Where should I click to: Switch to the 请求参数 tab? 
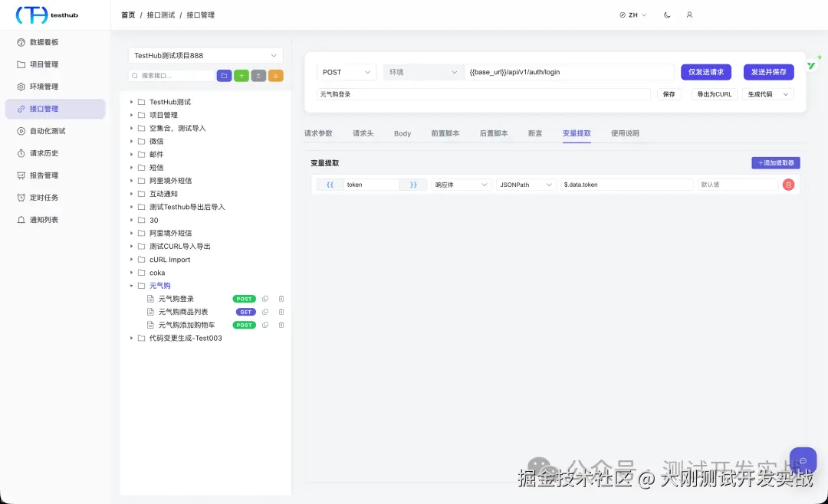click(318, 133)
